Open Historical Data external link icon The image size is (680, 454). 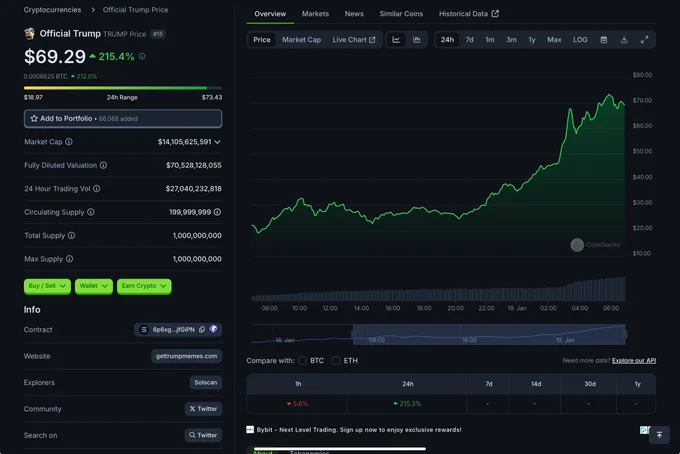click(495, 13)
